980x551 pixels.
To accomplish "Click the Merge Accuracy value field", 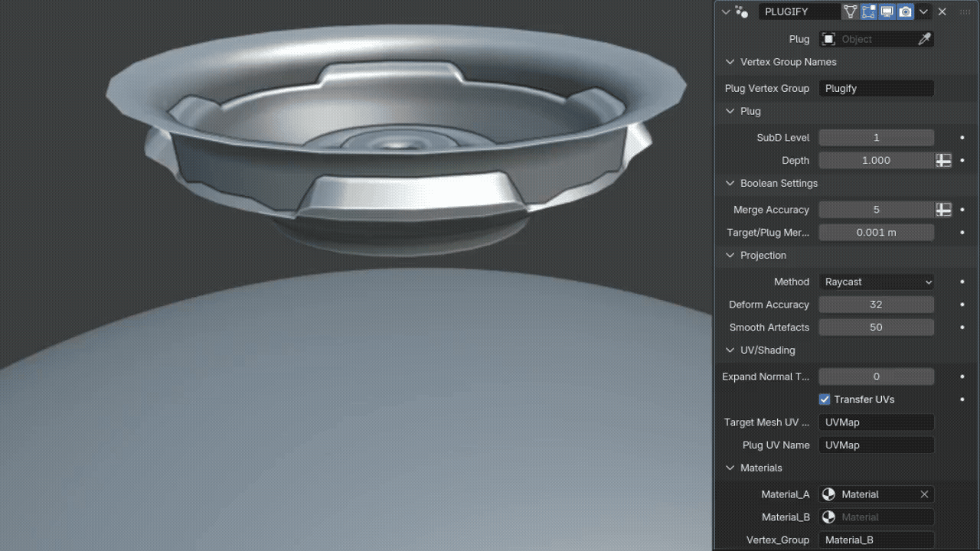I will 876,210.
